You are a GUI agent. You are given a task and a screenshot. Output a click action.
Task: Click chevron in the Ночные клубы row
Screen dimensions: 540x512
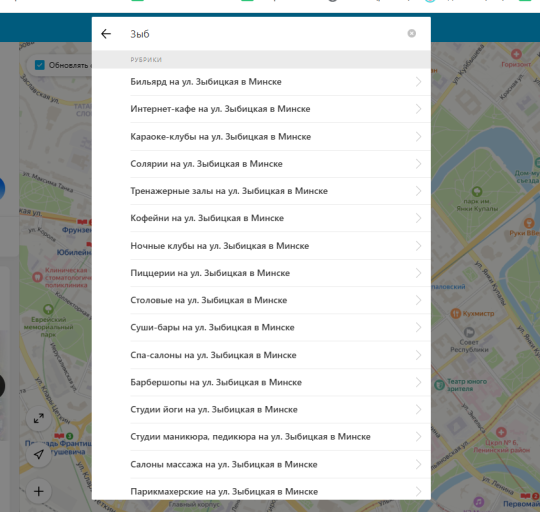tap(418, 246)
